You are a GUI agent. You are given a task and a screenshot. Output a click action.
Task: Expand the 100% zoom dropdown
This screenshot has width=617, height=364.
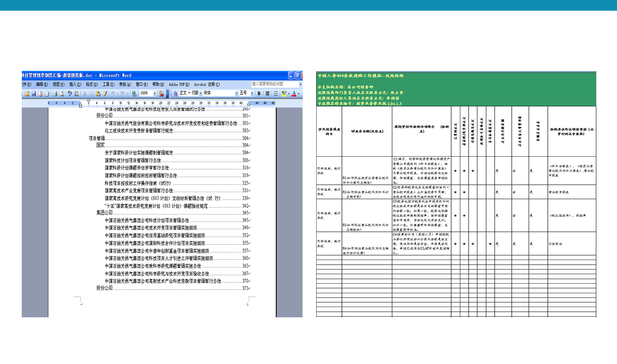[x=154, y=94]
